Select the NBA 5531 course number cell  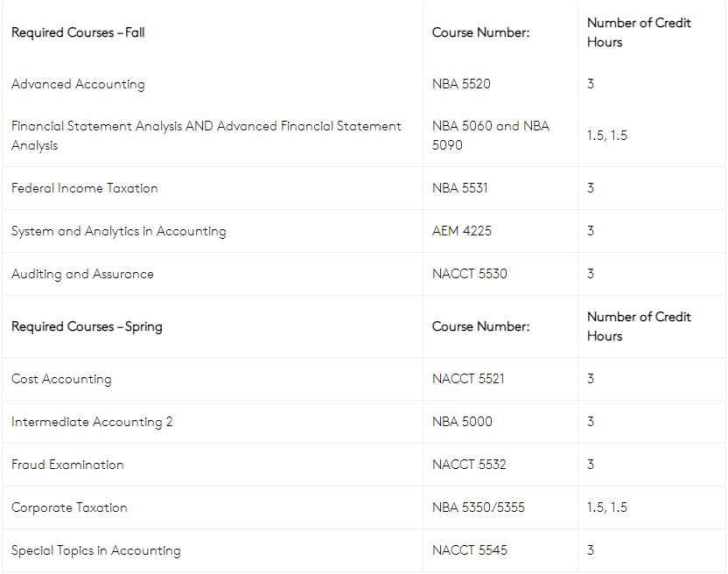500,188
